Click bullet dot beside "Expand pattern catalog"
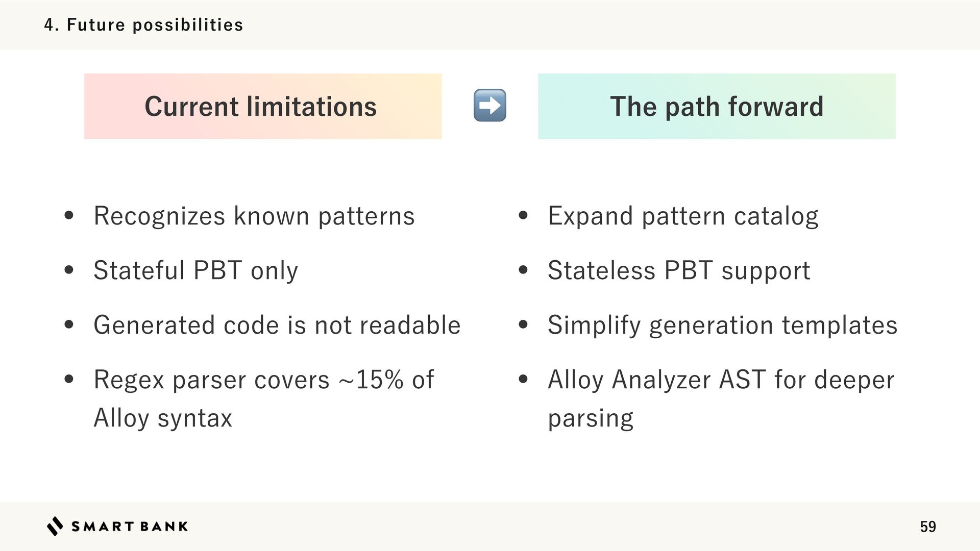The width and height of the screenshot is (980, 551). (x=523, y=216)
